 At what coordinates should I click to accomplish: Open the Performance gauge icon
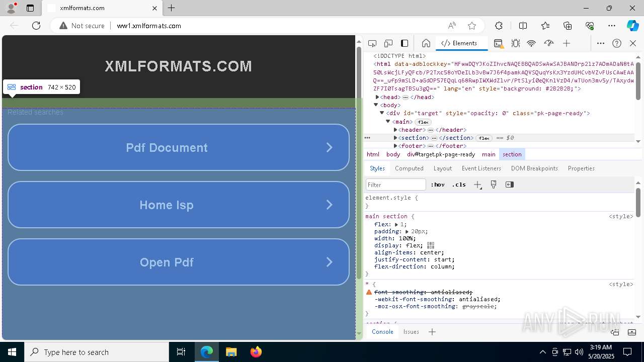point(549,43)
